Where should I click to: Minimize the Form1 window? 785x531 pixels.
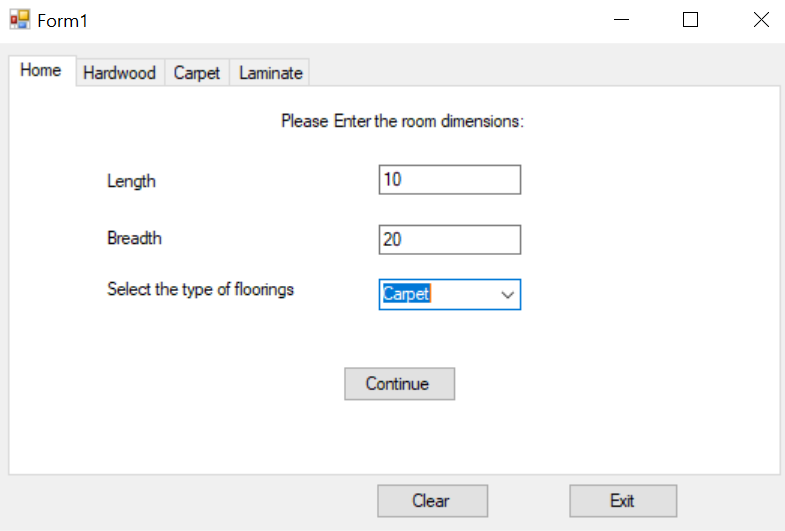[622, 20]
